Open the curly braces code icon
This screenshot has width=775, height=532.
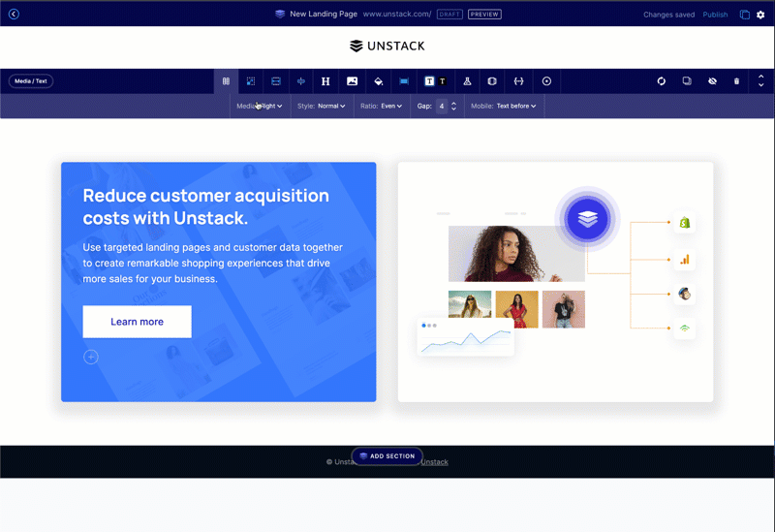[518, 81]
